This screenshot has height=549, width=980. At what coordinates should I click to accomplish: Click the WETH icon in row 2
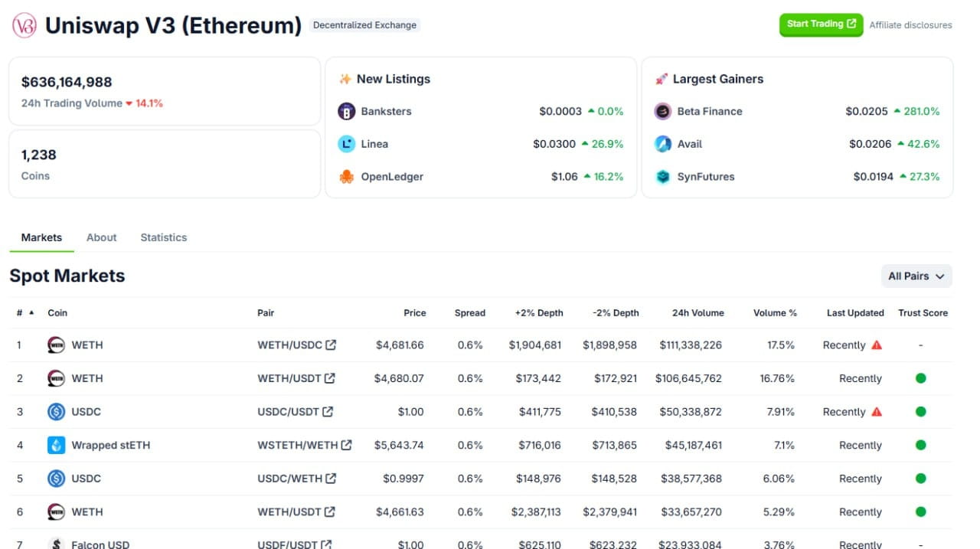tap(57, 378)
